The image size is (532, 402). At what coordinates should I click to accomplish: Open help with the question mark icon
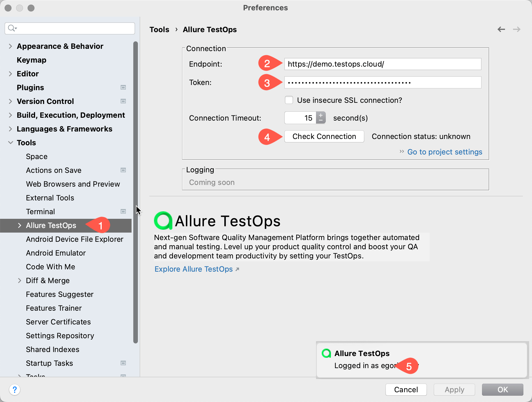[x=15, y=390]
